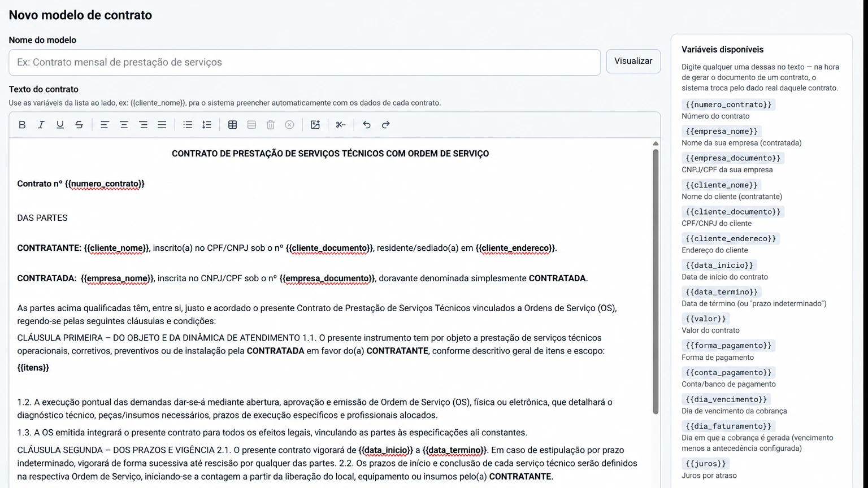Click the editor's vertical scrollbar thumb

click(656, 281)
